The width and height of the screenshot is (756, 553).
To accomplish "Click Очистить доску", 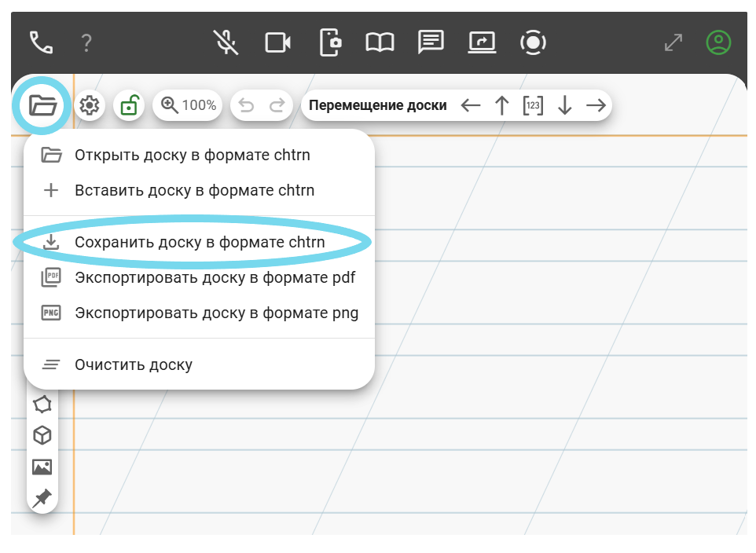I will (x=133, y=364).
